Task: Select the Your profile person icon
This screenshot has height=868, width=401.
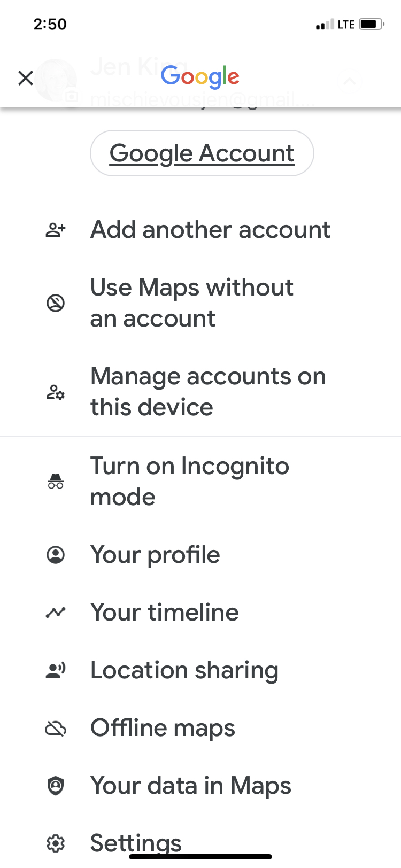Action: pyautogui.click(x=55, y=555)
